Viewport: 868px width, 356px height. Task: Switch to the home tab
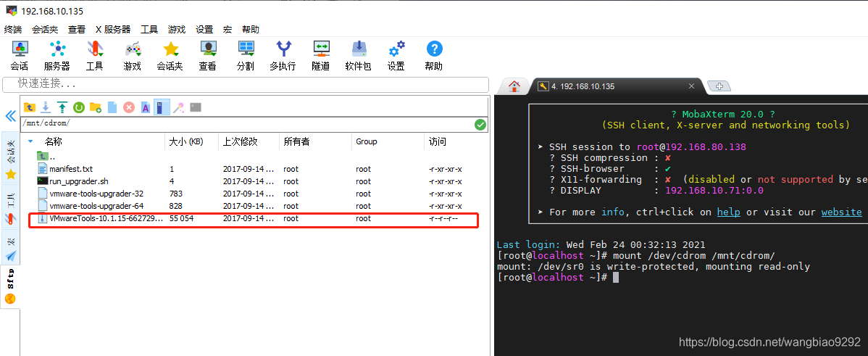pyautogui.click(x=514, y=86)
